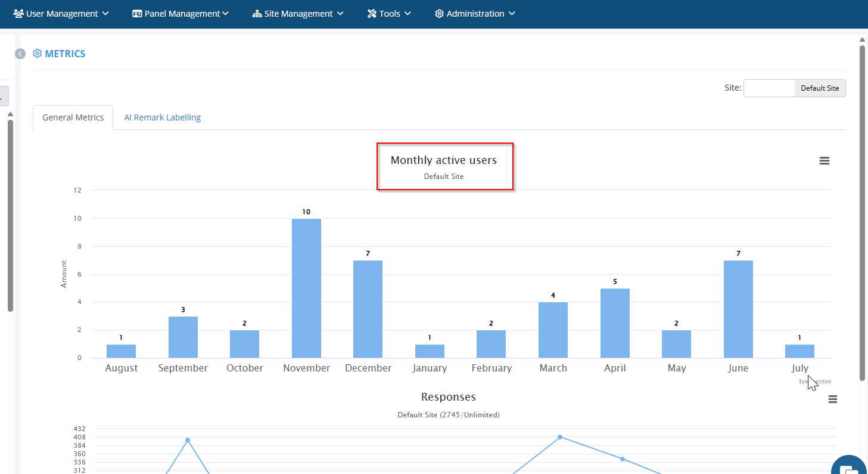Screen dimensions: 868x474
Task: Focus the Site input field
Action: click(x=769, y=88)
